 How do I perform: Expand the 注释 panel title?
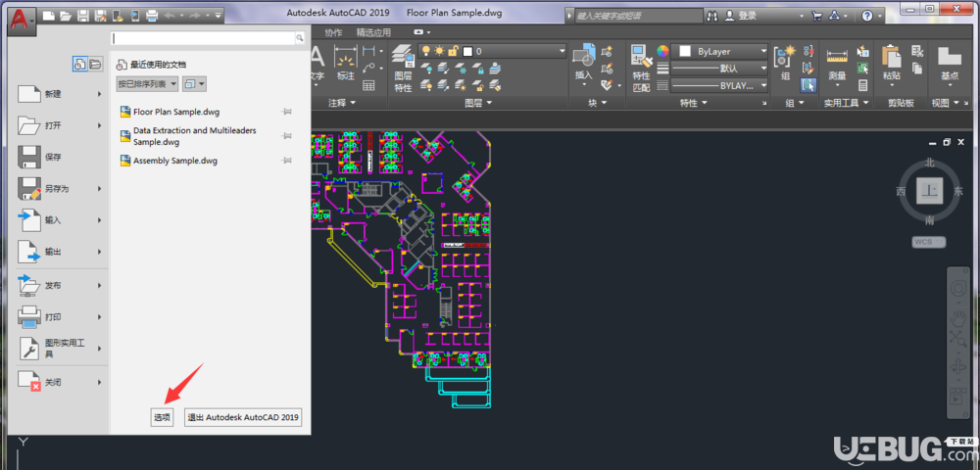341,103
